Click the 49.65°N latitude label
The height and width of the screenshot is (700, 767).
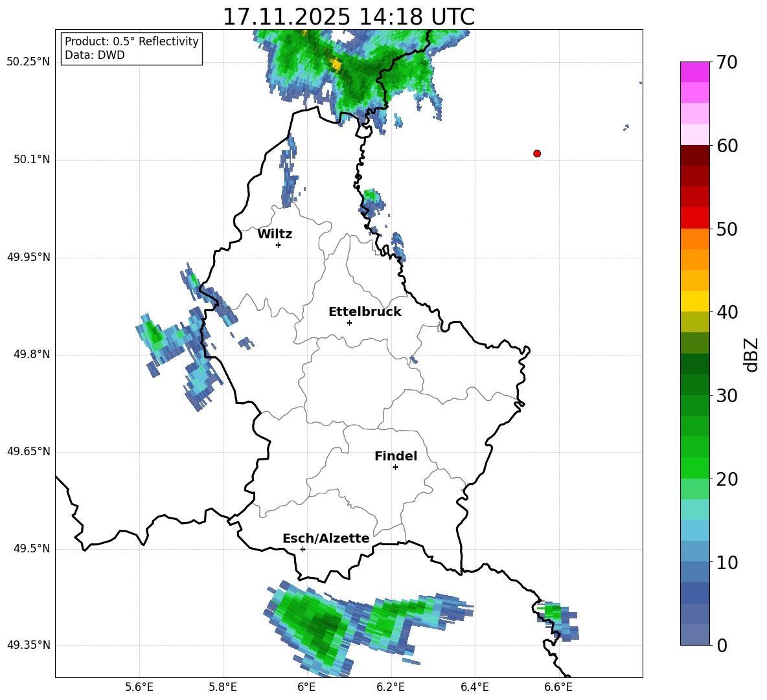click(29, 451)
